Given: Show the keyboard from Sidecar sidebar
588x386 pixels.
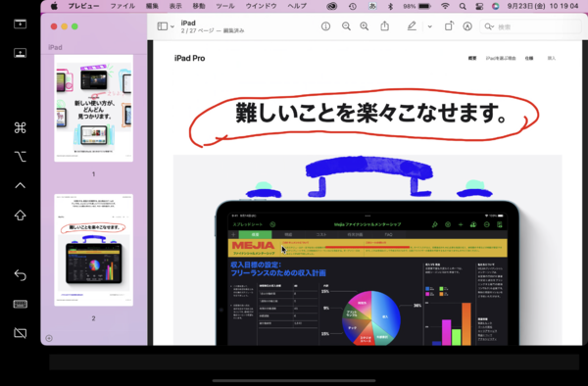Looking at the screenshot, I should (21, 304).
